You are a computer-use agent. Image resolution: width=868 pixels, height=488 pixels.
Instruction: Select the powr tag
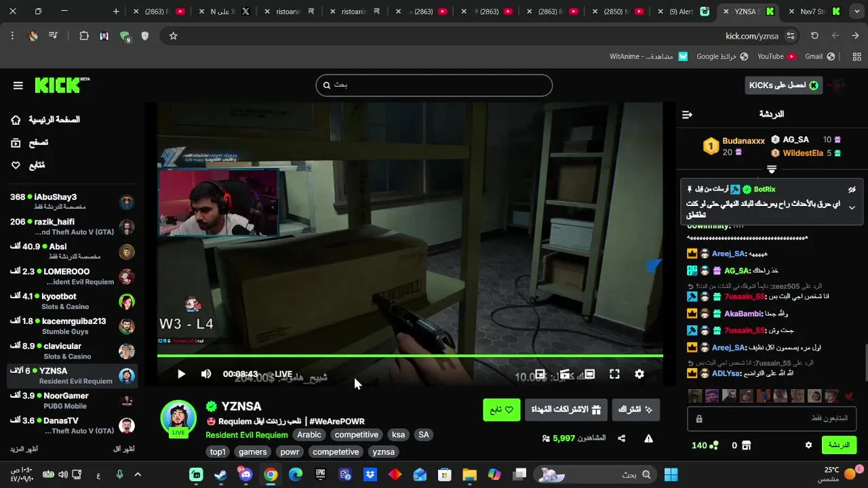point(290,452)
